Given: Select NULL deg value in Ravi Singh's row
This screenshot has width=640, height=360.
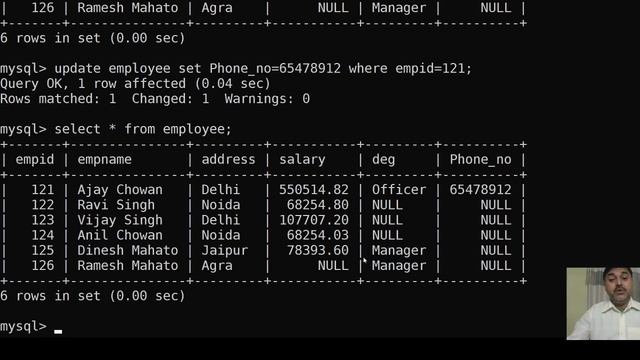Looking at the screenshot, I should click(x=387, y=205).
